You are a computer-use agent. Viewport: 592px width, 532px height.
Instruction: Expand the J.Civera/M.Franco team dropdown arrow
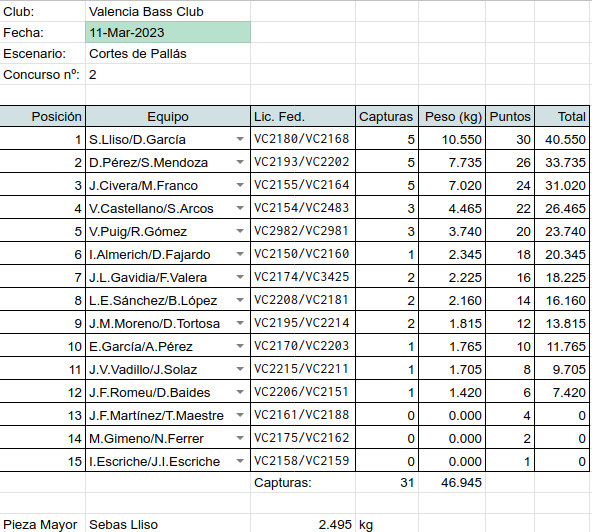coord(240,185)
